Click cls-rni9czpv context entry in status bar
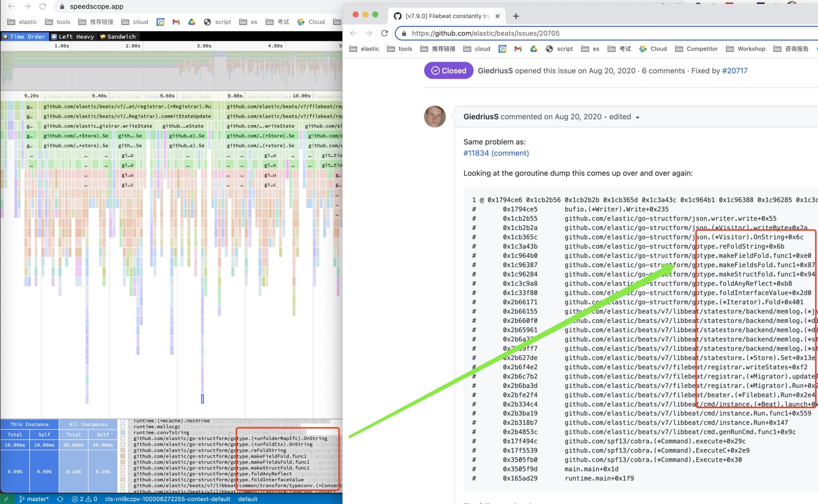This screenshot has width=818, height=504. 168,499
